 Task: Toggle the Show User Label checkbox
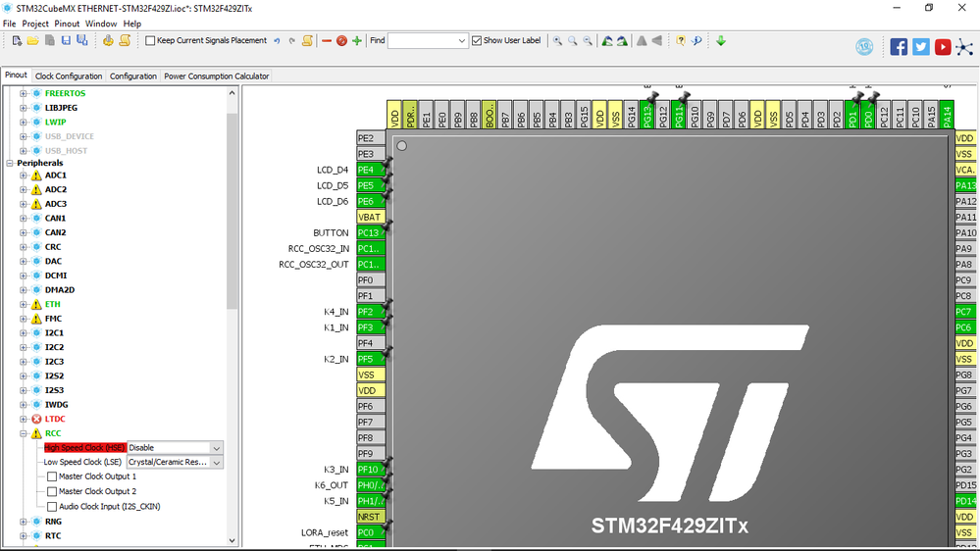pos(477,40)
